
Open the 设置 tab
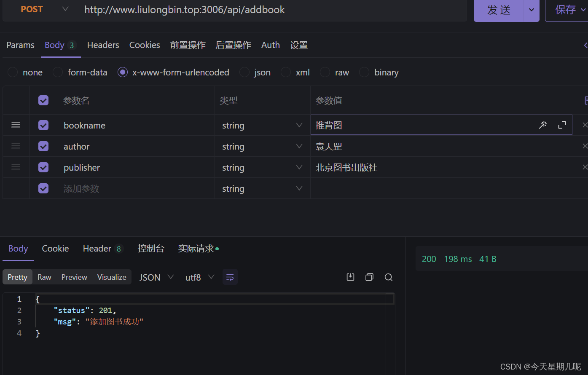(299, 45)
